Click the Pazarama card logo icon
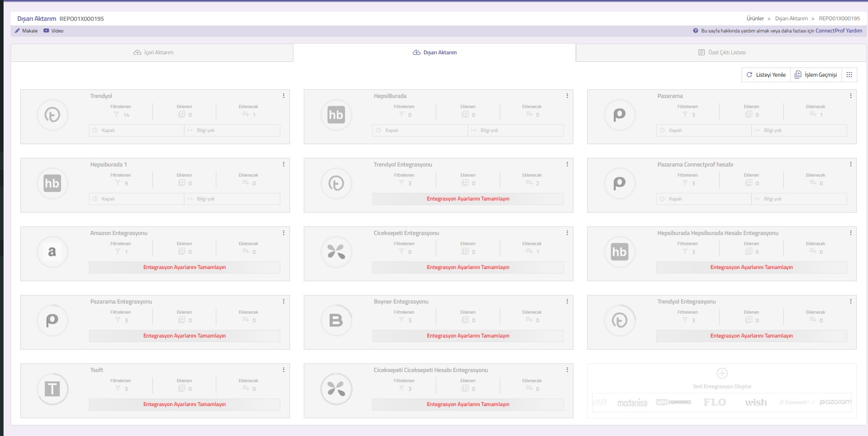868x436 pixels. tap(619, 115)
